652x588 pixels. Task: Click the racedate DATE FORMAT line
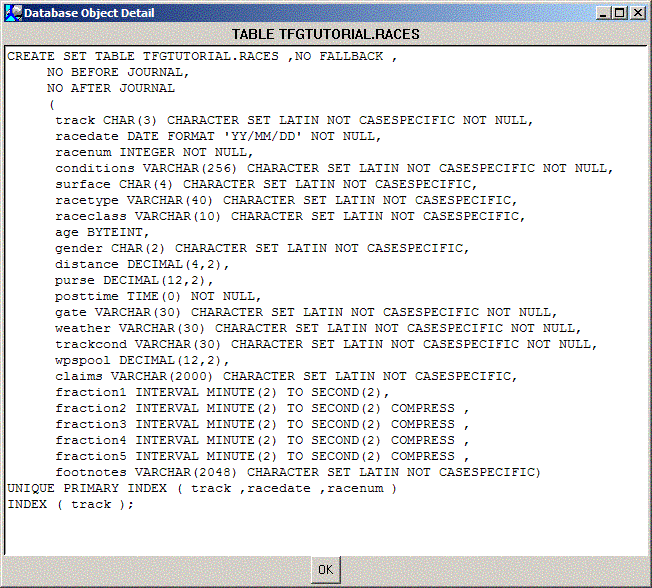coord(218,136)
